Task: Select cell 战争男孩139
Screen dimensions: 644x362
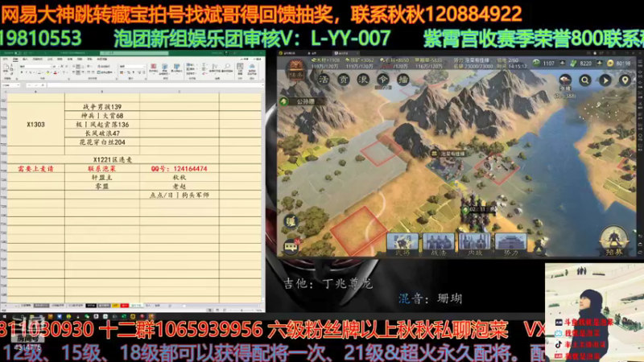Action: tap(102, 107)
